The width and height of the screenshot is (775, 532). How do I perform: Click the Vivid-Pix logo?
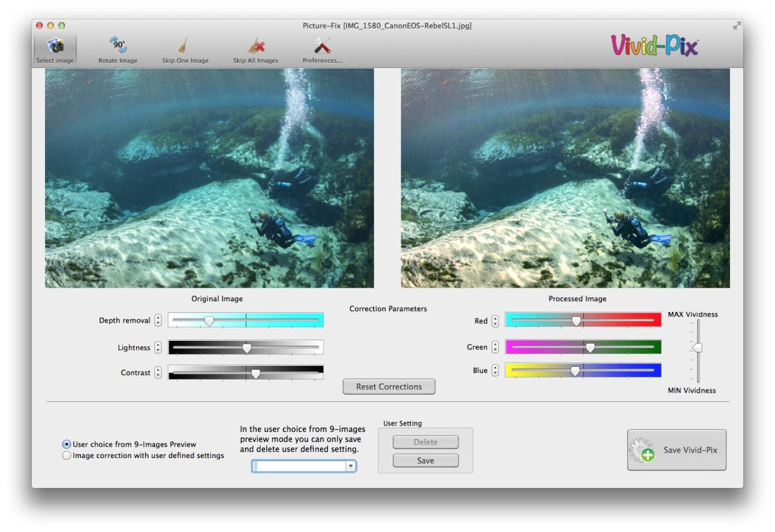(x=654, y=46)
